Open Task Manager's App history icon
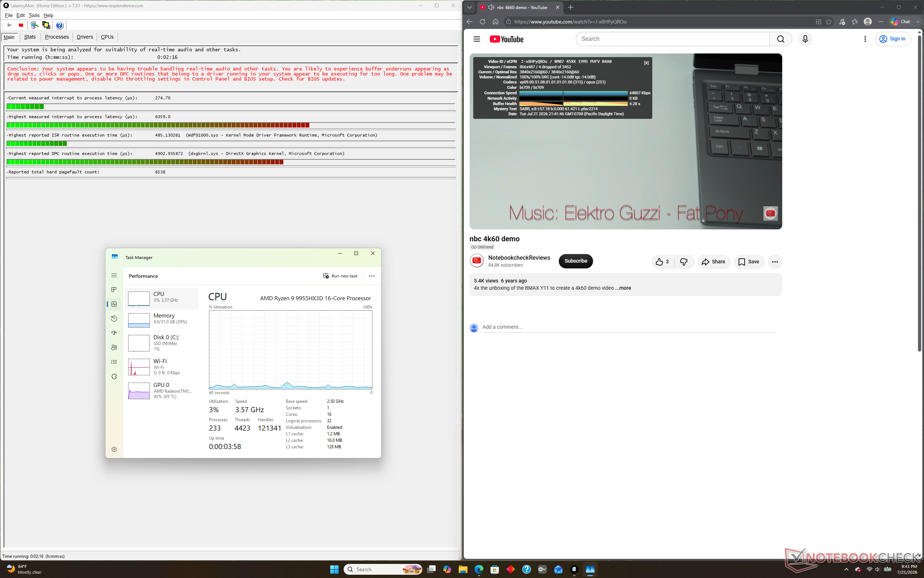Screen dimensions: 924x578 click(114, 318)
